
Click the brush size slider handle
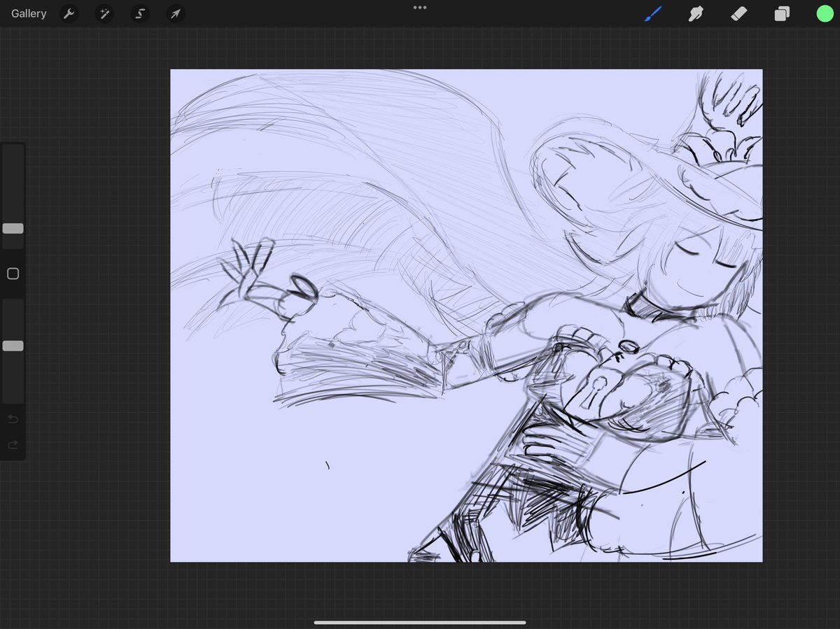[13, 228]
